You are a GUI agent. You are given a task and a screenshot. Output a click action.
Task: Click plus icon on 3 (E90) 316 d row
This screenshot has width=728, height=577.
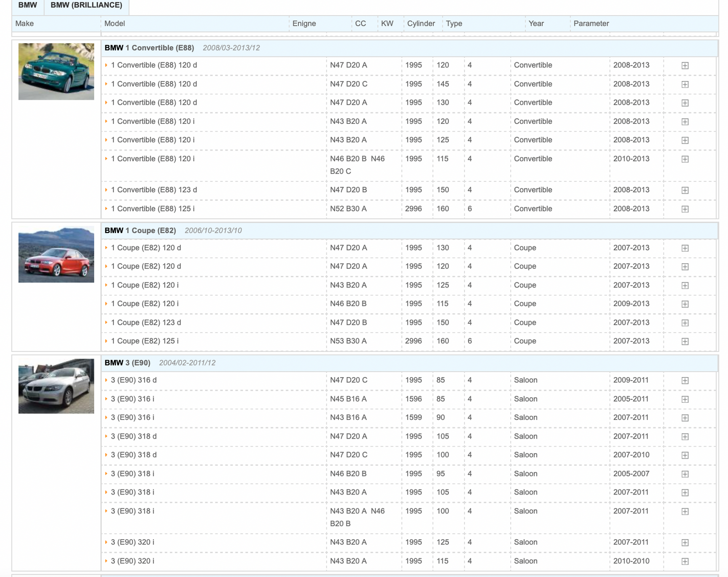coord(685,381)
